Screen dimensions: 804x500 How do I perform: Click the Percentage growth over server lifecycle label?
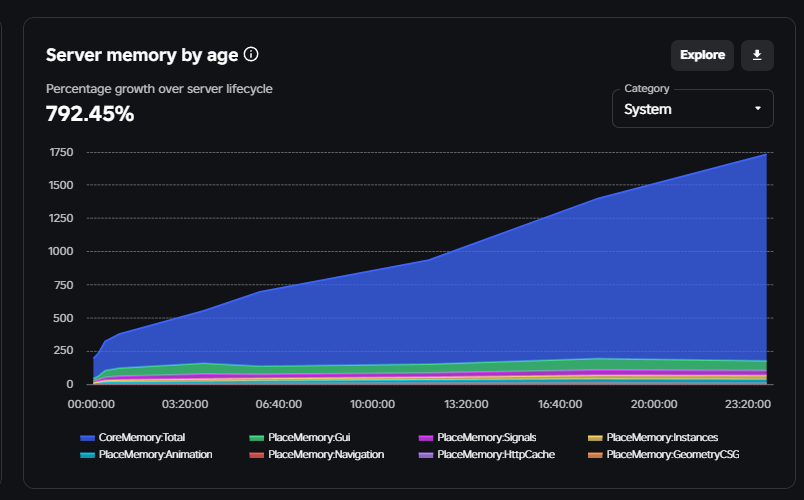pos(159,89)
